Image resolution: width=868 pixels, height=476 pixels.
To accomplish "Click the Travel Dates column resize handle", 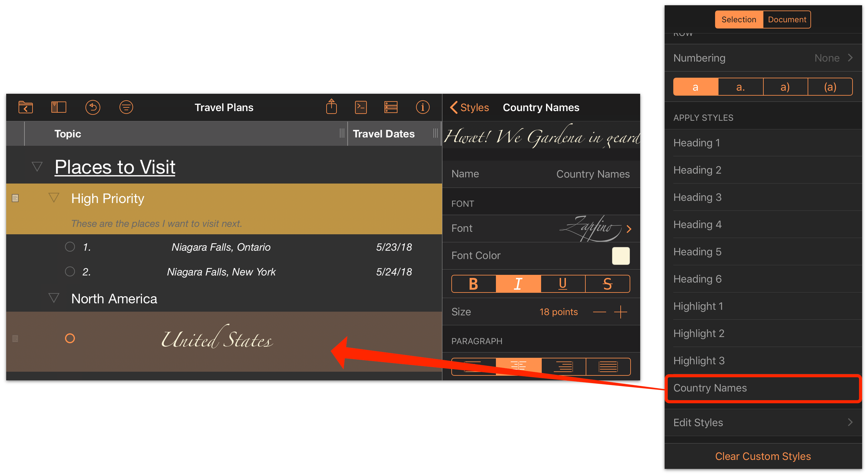I will (435, 133).
